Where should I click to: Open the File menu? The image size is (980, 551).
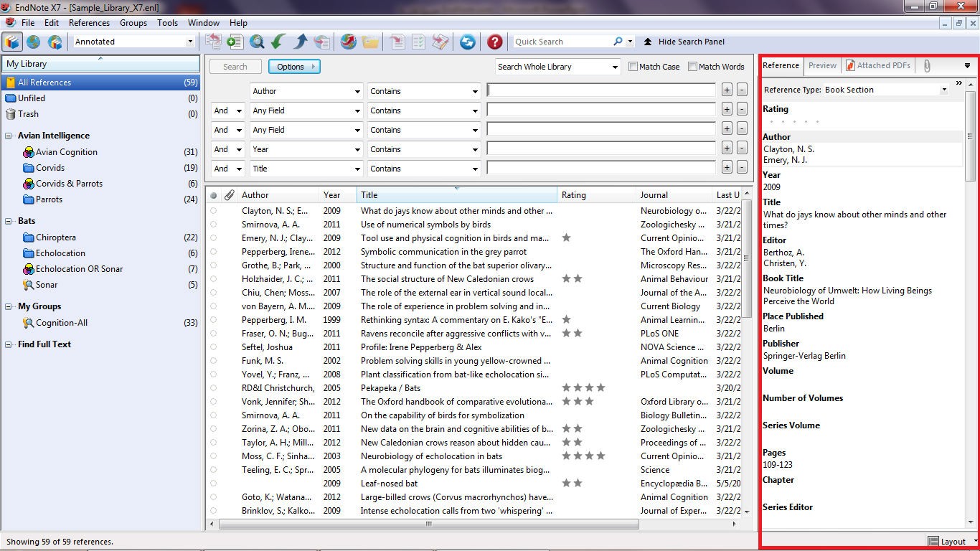click(28, 23)
